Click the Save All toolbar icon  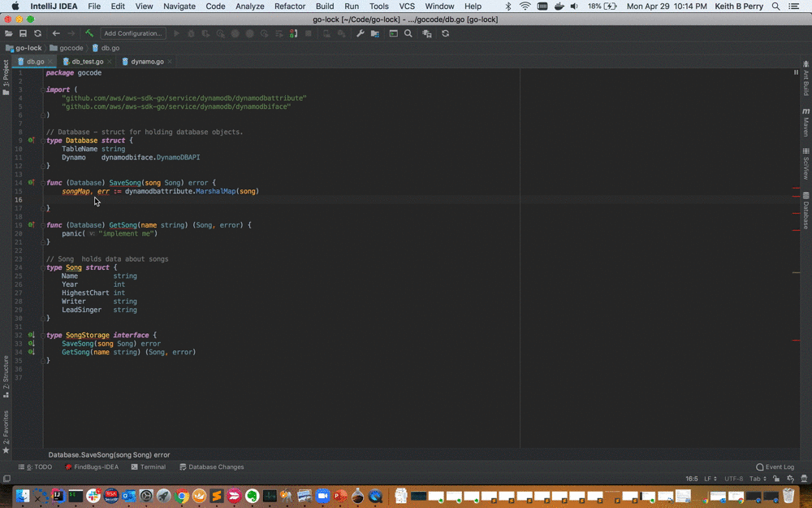pyautogui.click(x=23, y=33)
